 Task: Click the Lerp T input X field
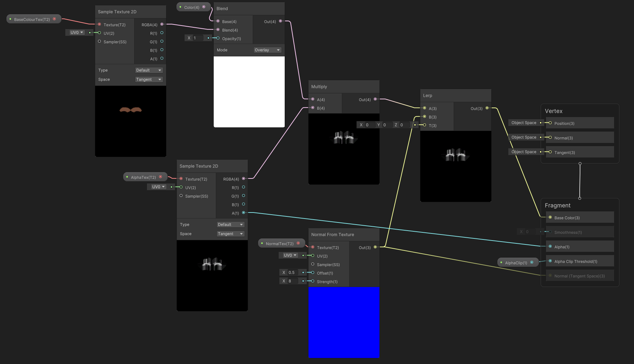pos(370,125)
